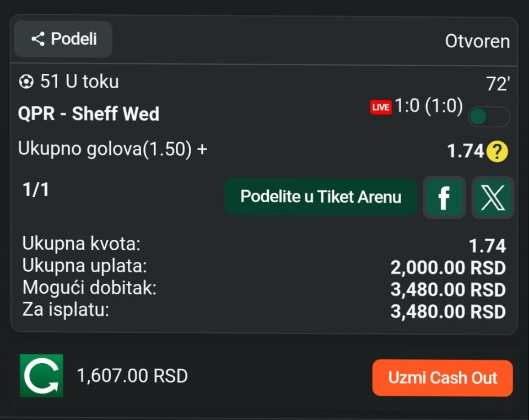Click the soccer ball sport icon

pos(26,82)
